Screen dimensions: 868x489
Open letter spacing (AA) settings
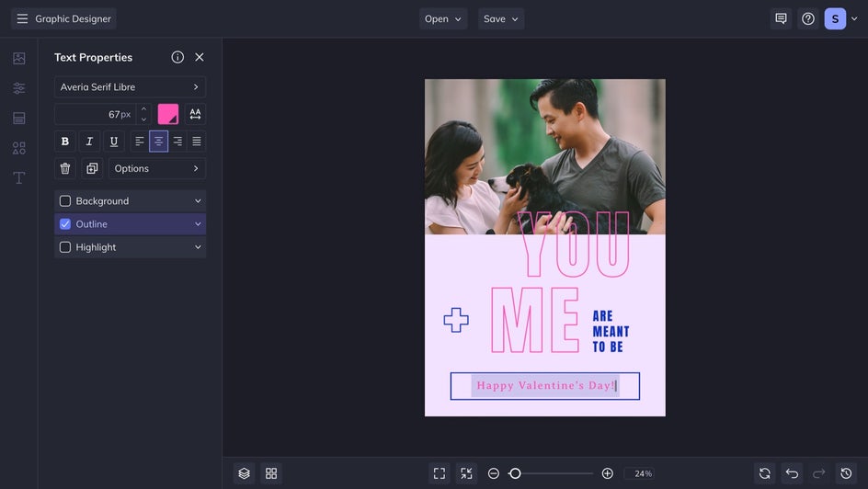(x=195, y=114)
